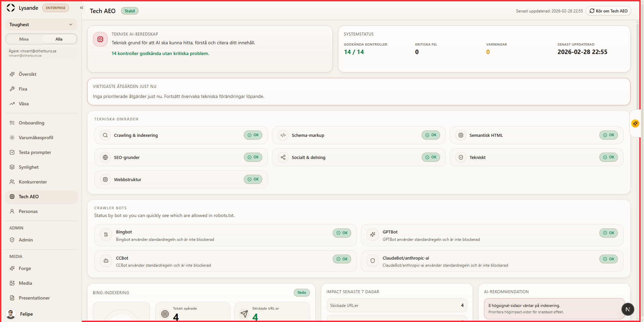
Task: Open Fixa in the sidebar
Action: 41,89
